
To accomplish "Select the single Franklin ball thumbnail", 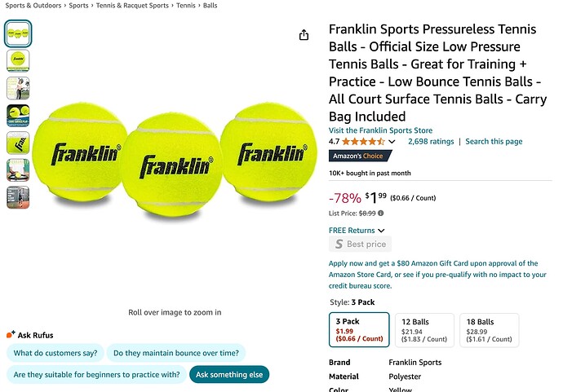I will pyautogui.click(x=18, y=60).
